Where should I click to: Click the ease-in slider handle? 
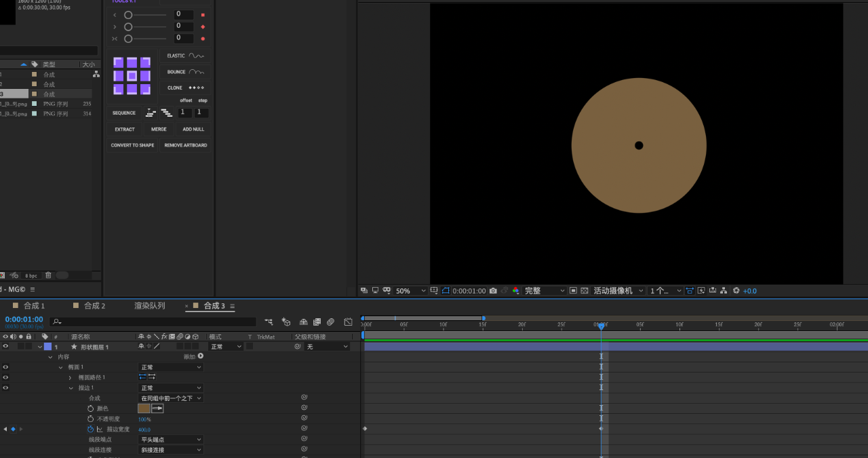click(128, 14)
